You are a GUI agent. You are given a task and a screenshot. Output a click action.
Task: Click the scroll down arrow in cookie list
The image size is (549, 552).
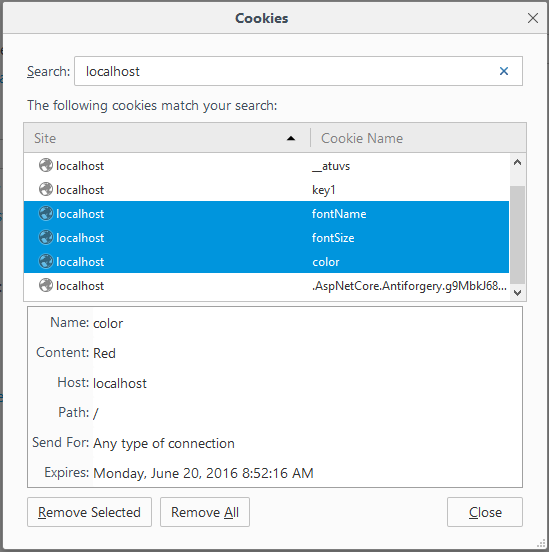click(517, 292)
